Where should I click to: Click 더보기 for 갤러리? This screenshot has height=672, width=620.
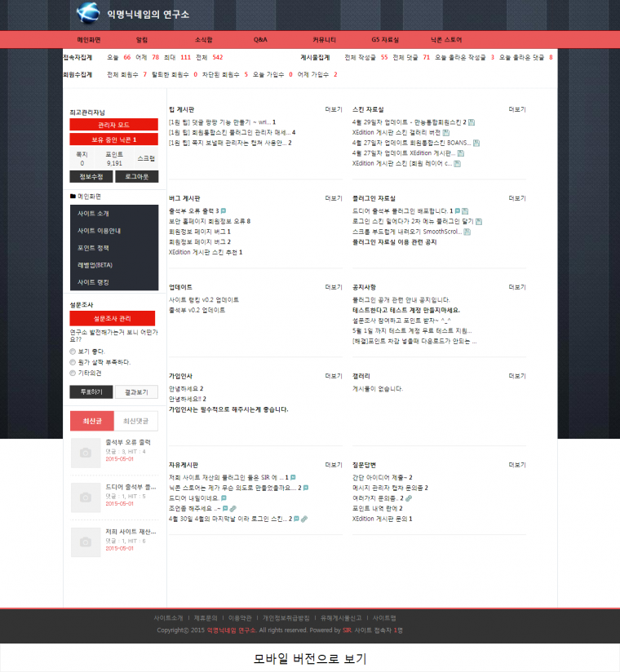(517, 376)
